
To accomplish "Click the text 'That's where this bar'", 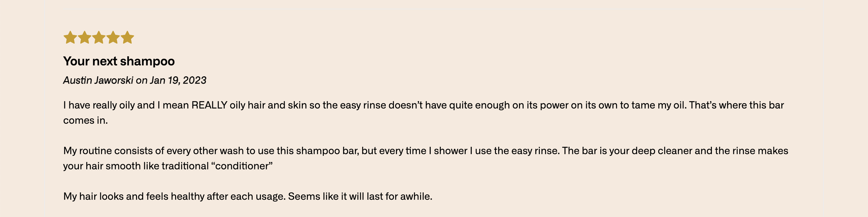I will (x=736, y=105).
